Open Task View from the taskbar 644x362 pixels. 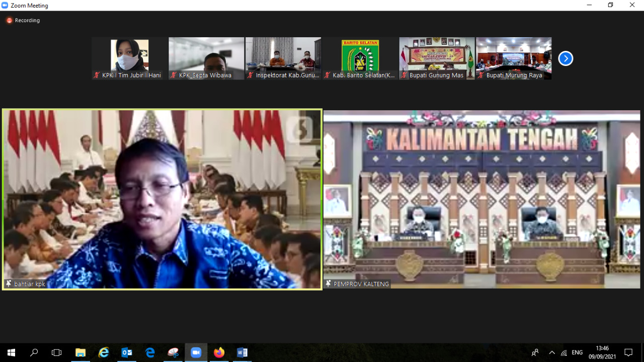click(57, 352)
